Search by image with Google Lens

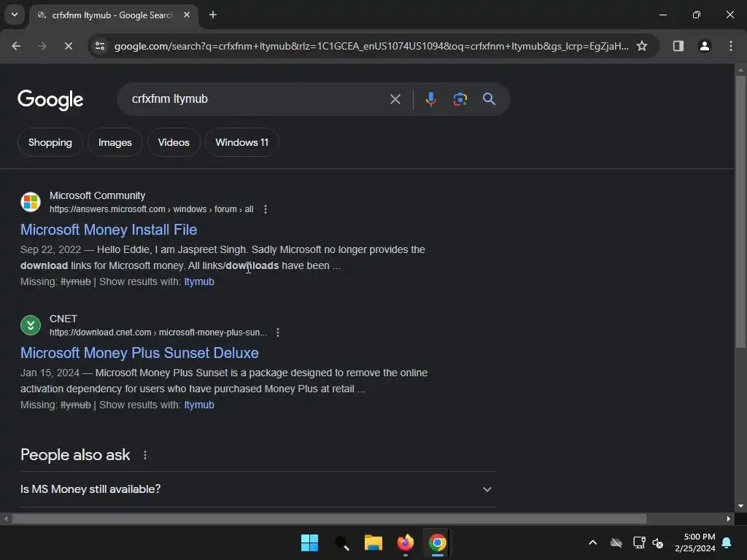(460, 99)
